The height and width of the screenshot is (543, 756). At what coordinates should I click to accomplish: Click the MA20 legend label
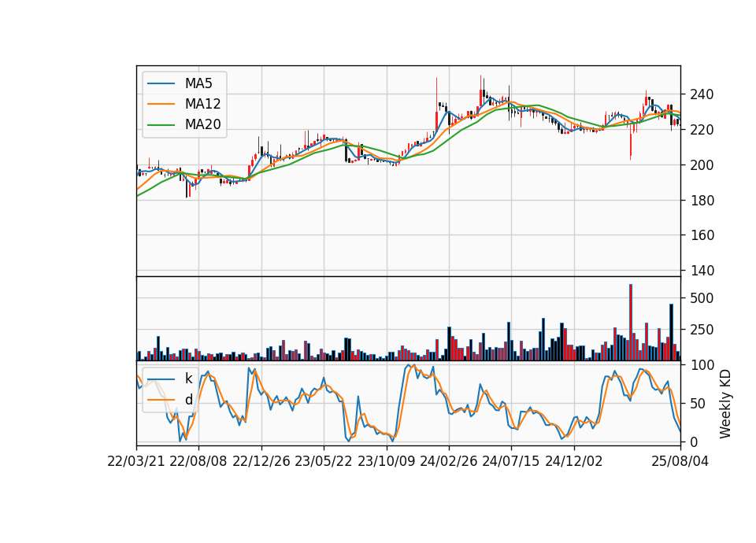pyautogui.click(x=202, y=125)
